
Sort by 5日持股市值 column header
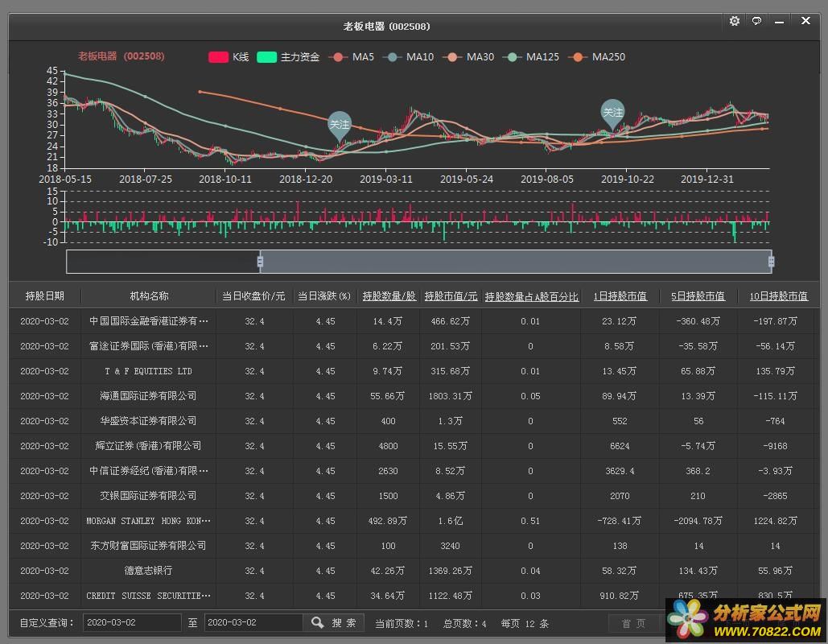coord(698,296)
